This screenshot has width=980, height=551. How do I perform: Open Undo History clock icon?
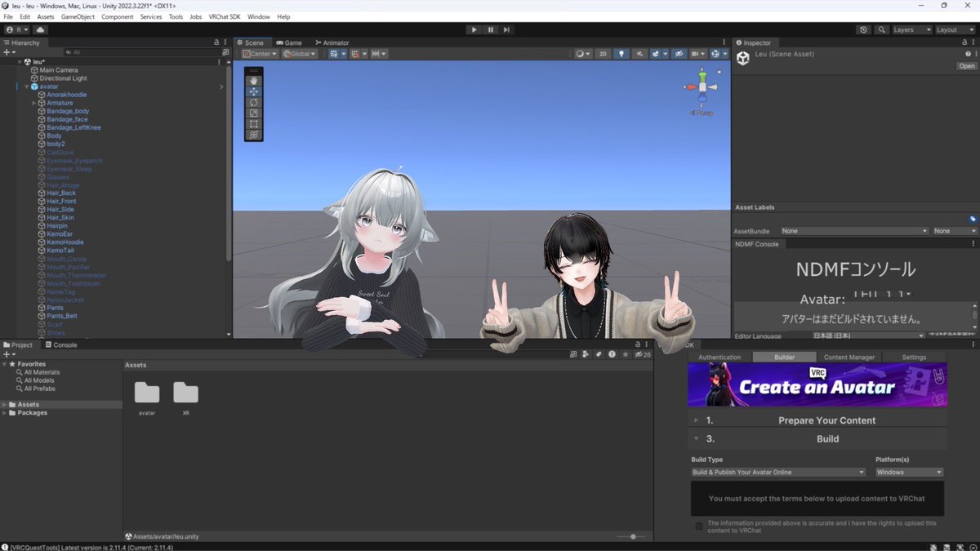coord(864,29)
